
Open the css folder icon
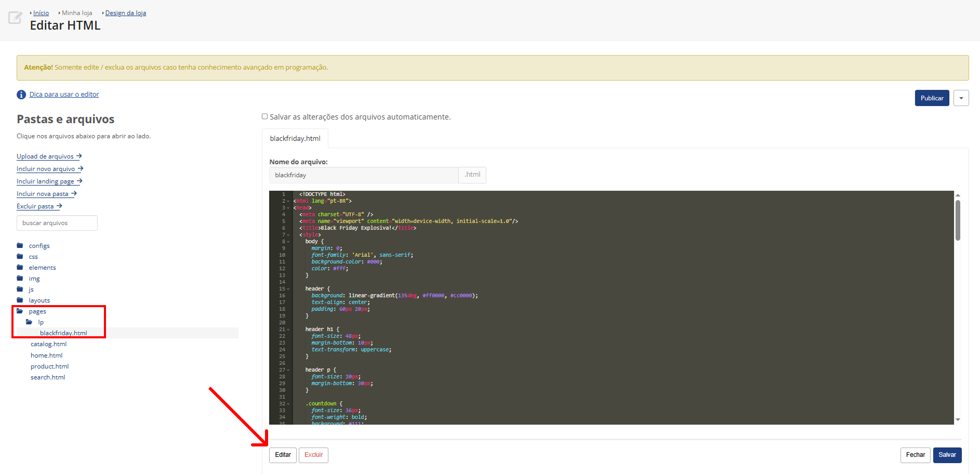(x=20, y=256)
